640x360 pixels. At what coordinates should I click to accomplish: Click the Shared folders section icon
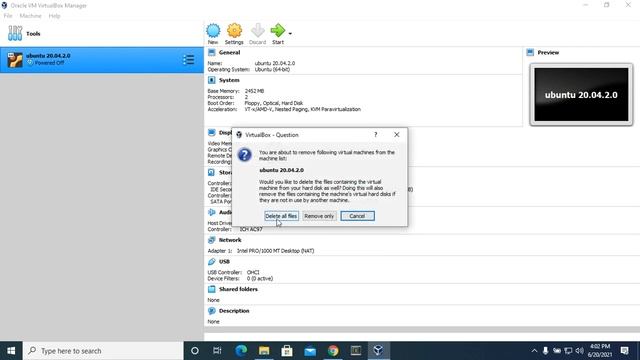click(211, 289)
